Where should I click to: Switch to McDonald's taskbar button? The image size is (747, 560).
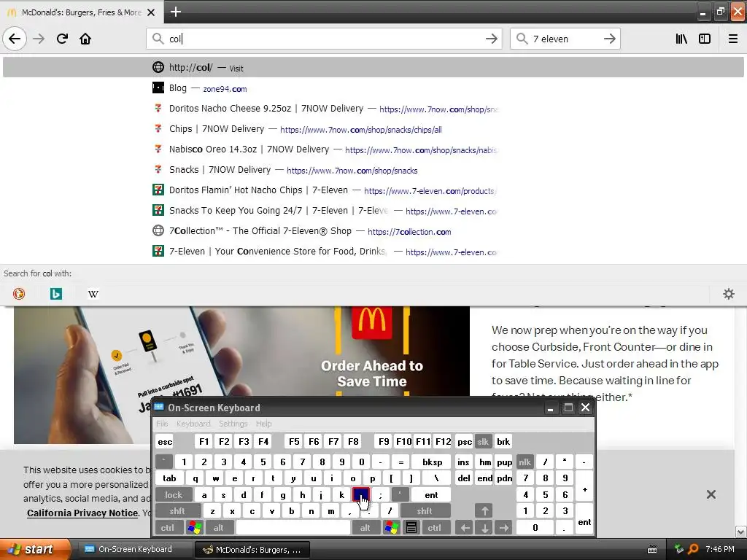coord(252,550)
